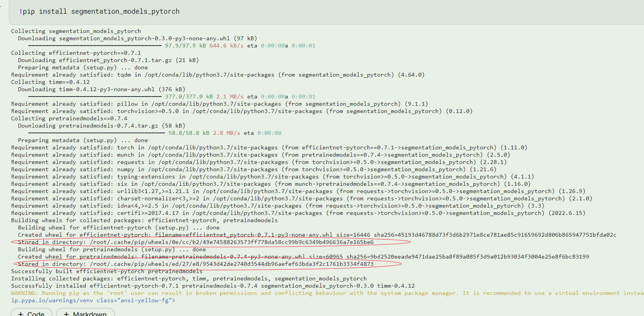Click the '(2022.6.15)' certifi version text
The image size is (644, 316).
tap(567, 213)
